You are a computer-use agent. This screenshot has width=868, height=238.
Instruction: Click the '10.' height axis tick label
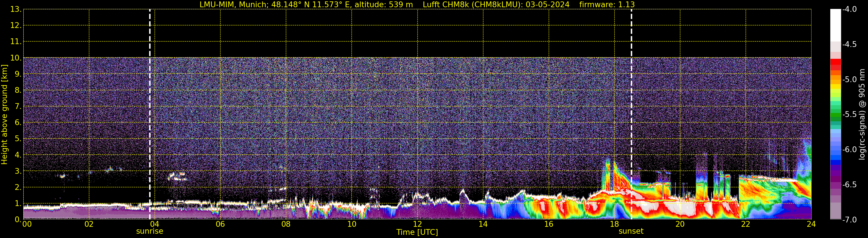click(16, 58)
